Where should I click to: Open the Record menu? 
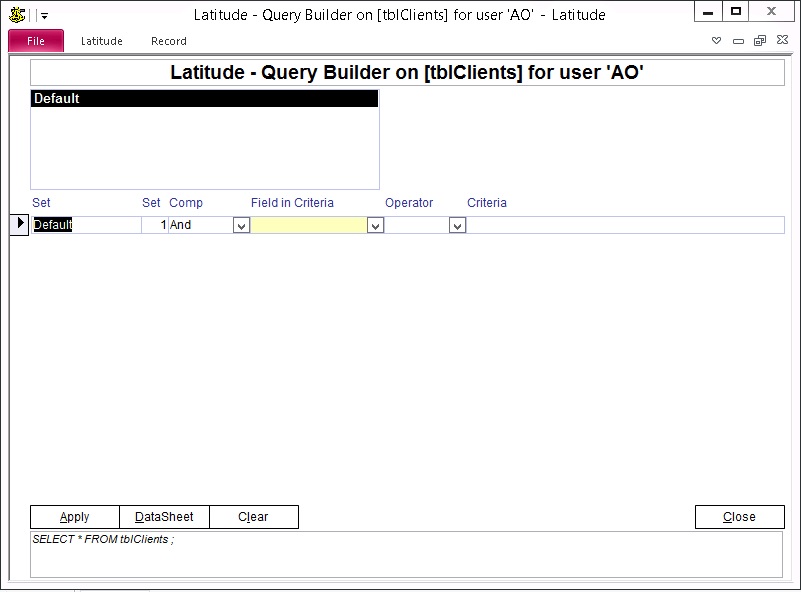(169, 41)
